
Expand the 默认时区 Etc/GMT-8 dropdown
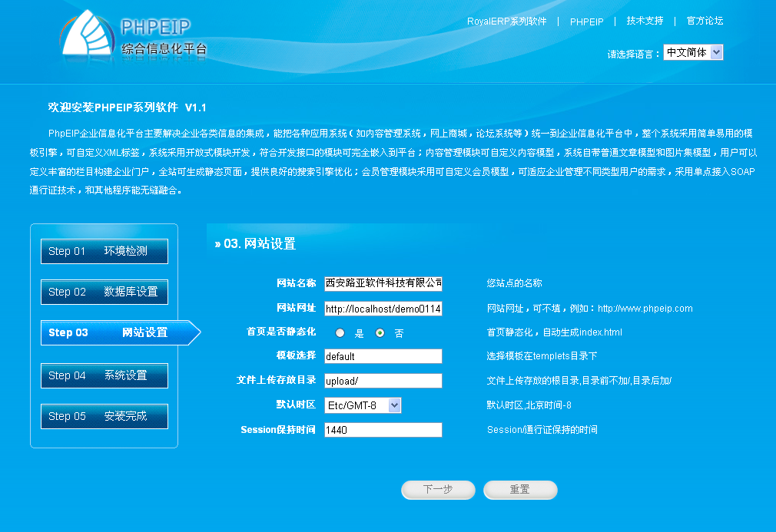pos(363,405)
